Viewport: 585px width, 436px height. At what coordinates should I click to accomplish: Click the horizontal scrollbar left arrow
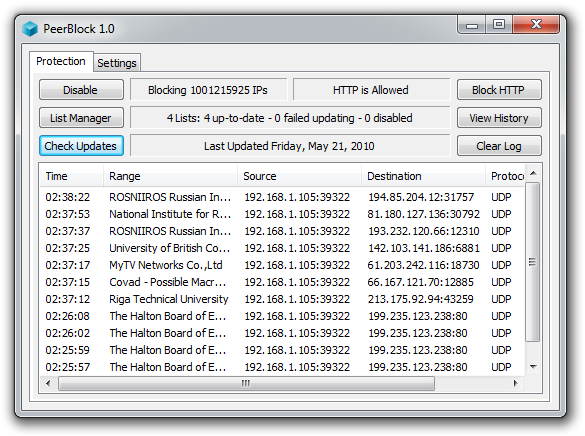[48, 383]
